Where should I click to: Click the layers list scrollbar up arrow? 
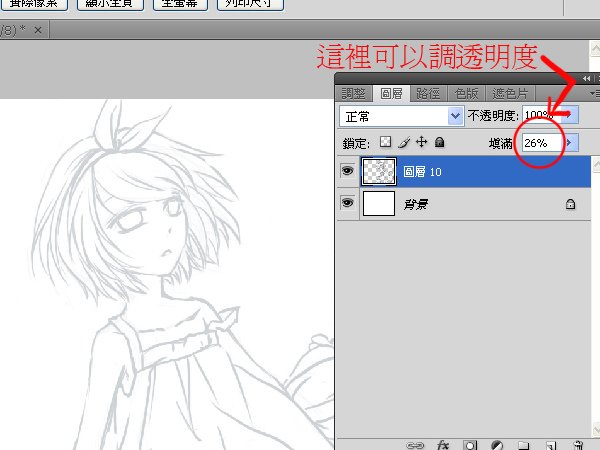[x=596, y=165]
